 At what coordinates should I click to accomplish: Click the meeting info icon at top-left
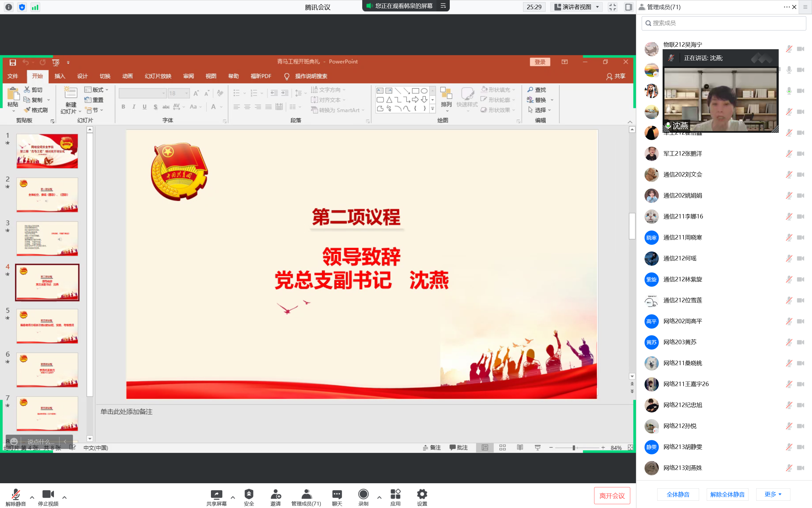pos(9,7)
